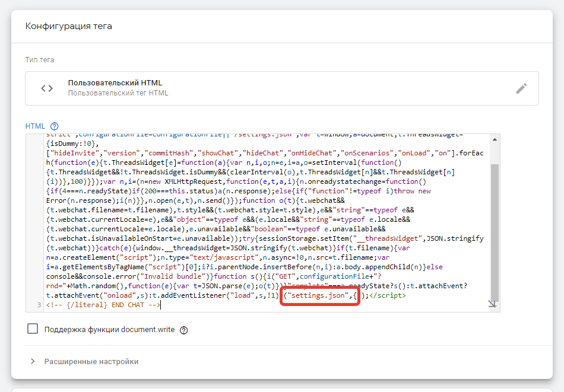Click the closing </script> tag in code
This screenshot has height=392, width=564.
pos(387,295)
